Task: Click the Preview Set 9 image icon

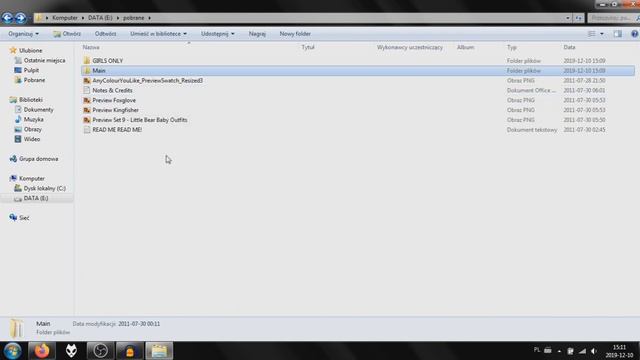Action: click(87, 120)
